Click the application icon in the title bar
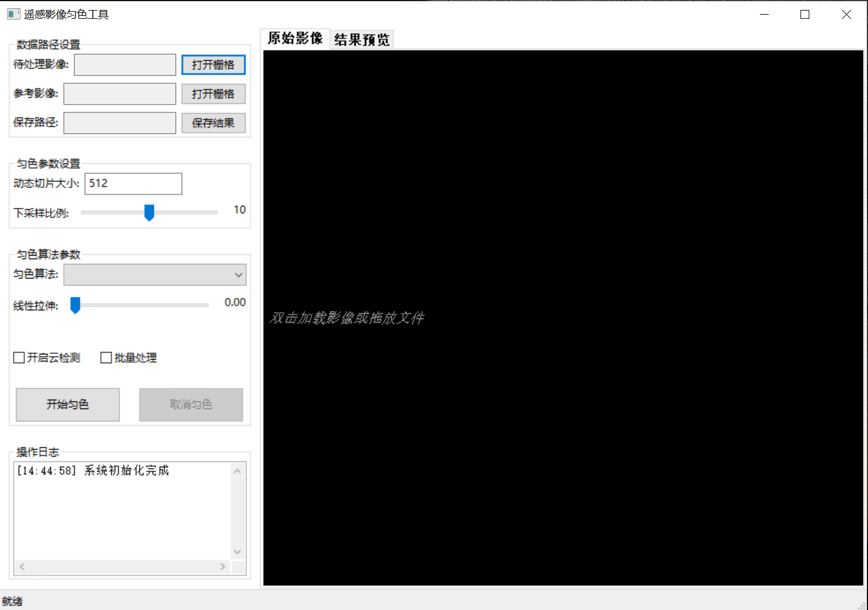 pyautogui.click(x=12, y=14)
